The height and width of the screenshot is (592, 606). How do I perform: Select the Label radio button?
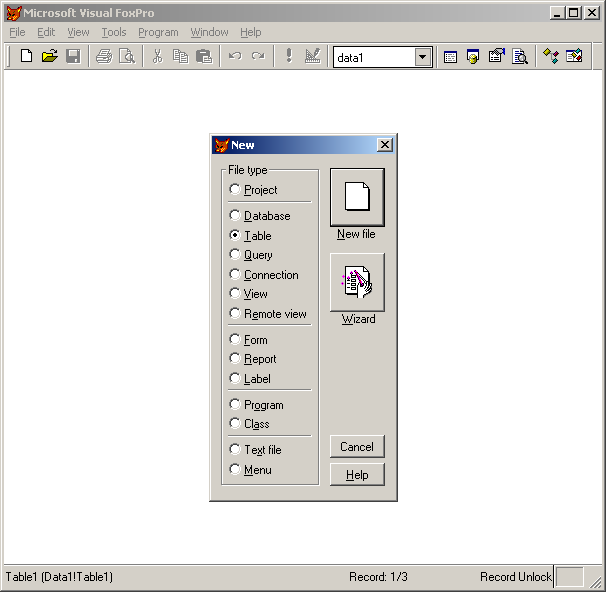235,378
